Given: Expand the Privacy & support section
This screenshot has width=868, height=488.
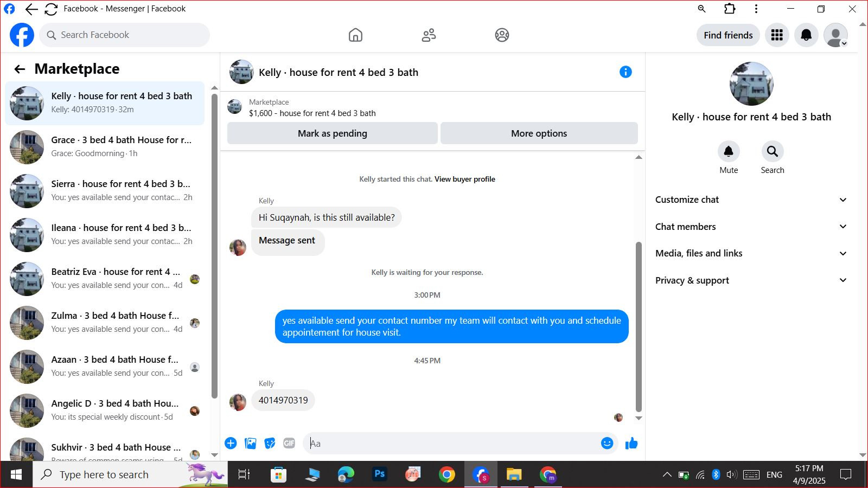Looking at the screenshot, I should pyautogui.click(x=751, y=280).
